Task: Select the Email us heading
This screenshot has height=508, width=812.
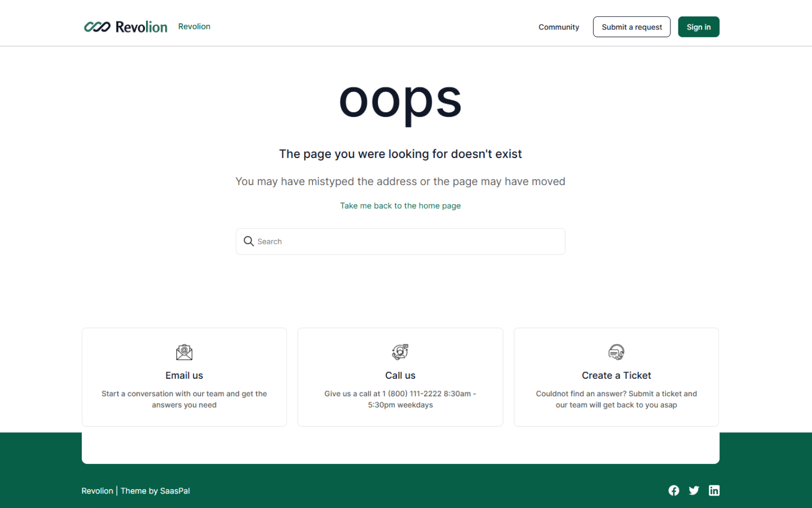Action: tap(184, 375)
